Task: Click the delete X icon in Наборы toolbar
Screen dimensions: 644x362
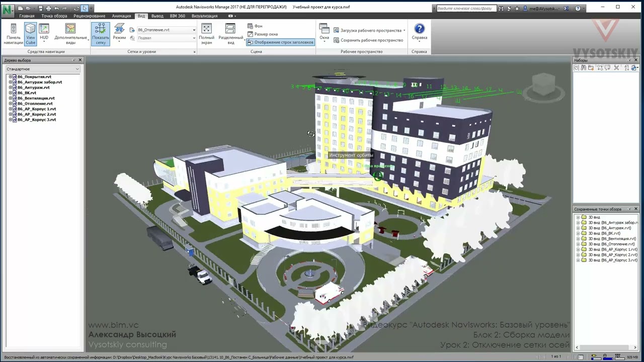Action: (x=616, y=68)
